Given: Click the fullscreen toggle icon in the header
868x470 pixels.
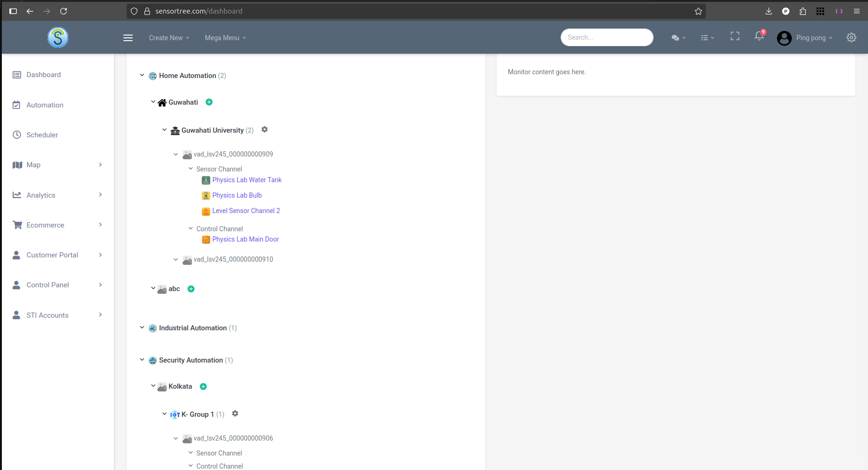Looking at the screenshot, I should (x=734, y=36).
